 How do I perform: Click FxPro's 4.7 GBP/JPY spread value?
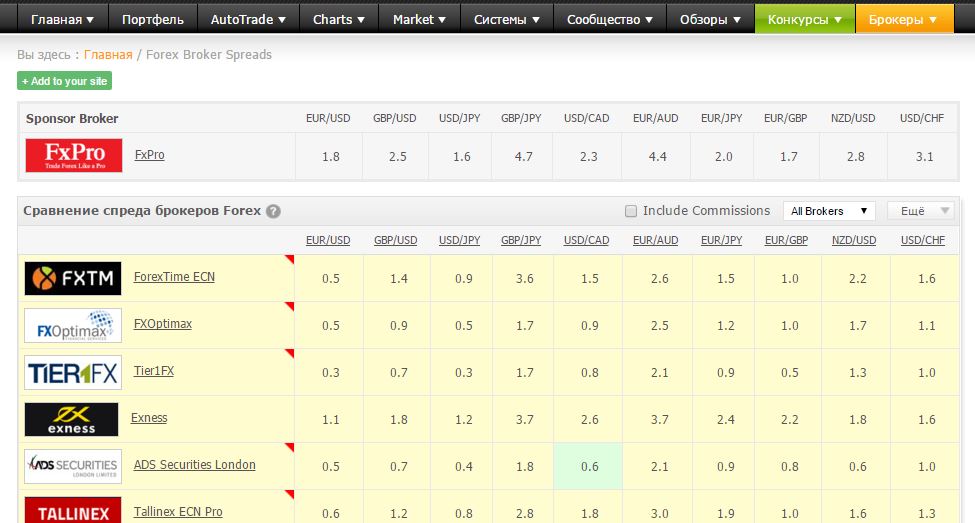point(524,157)
